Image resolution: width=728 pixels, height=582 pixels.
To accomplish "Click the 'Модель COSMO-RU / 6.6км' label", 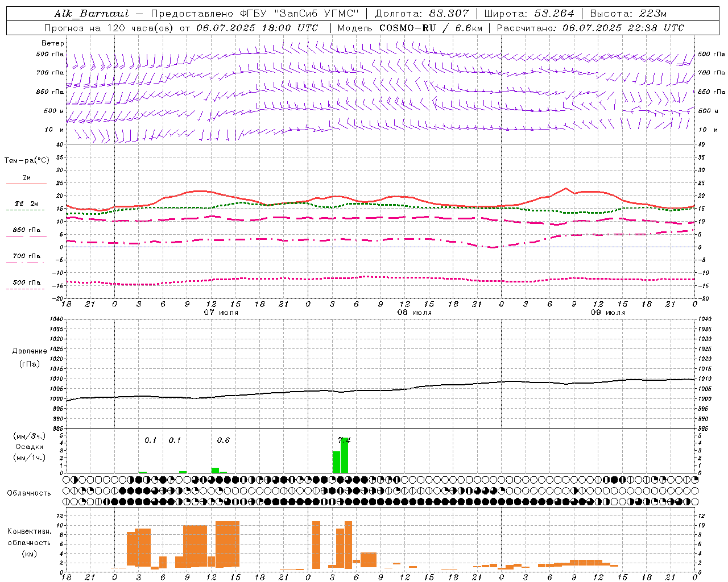I will coord(409,28).
